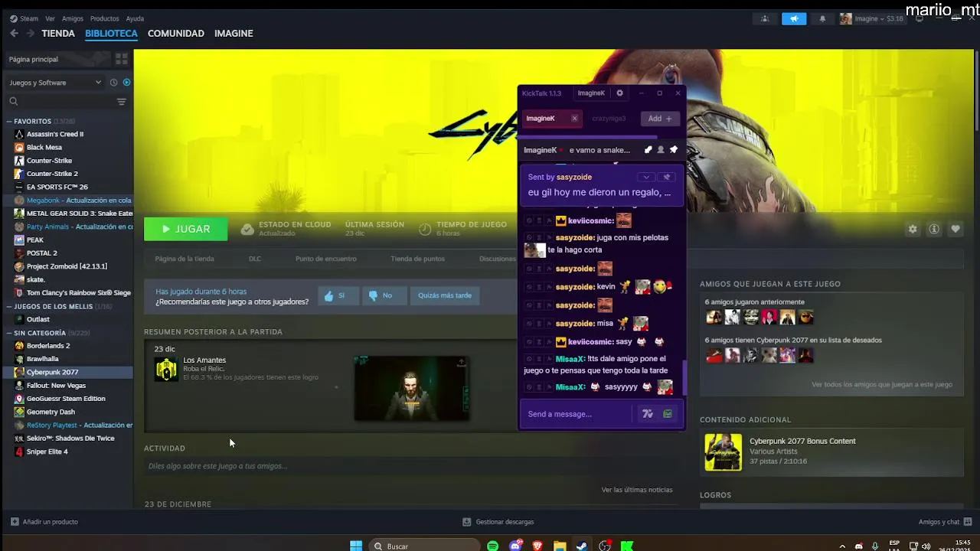This screenshot has height=551, width=980.
Task: Click the Windows Start button
Action: click(356, 546)
